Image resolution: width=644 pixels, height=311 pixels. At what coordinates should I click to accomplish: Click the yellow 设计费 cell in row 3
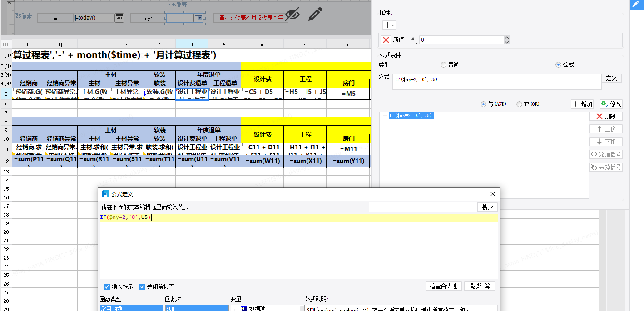click(x=263, y=79)
